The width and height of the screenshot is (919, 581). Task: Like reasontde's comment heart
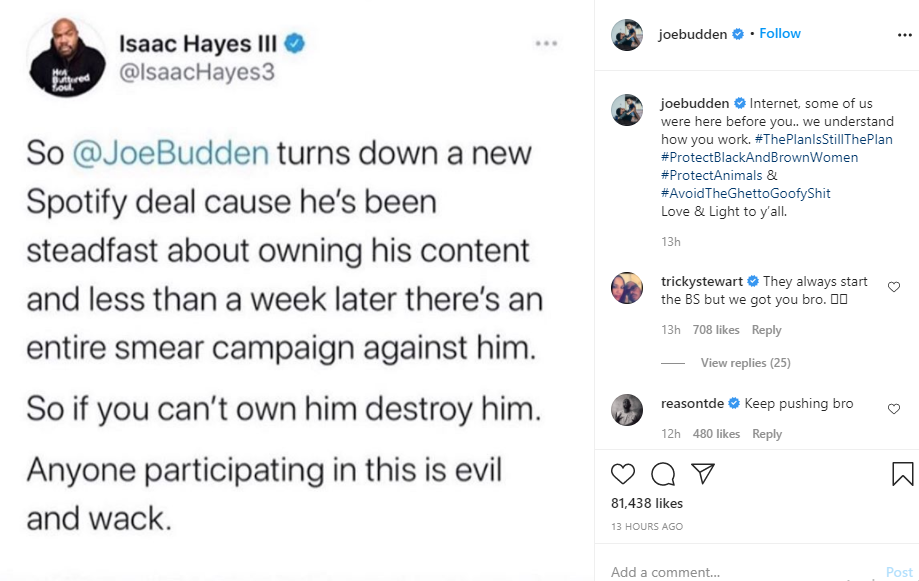pos(894,409)
